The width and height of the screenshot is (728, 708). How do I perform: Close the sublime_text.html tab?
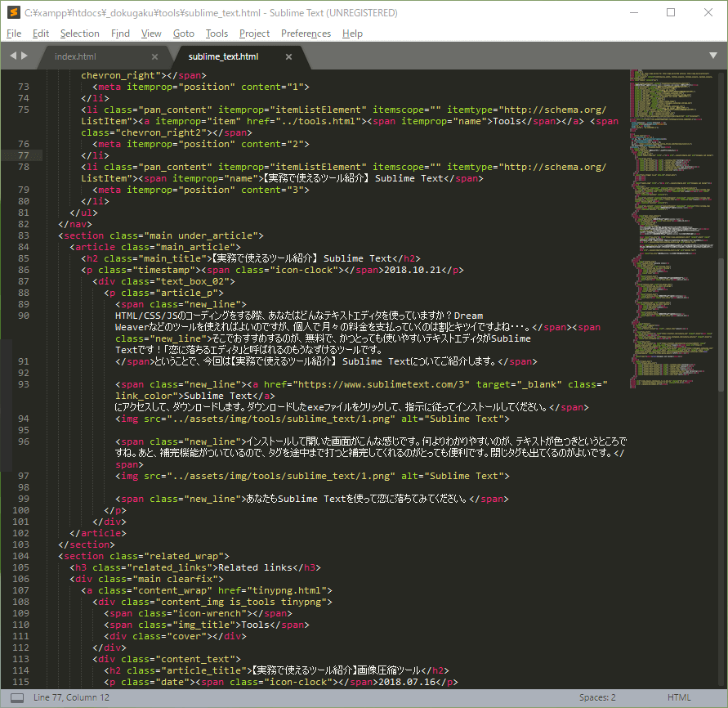288,56
